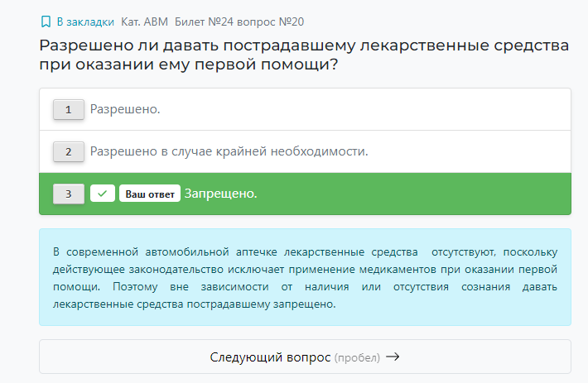Viewport: 588px width, 383px height.
Task: Click the question heading about лекарственные средства
Action: (303, 55)
